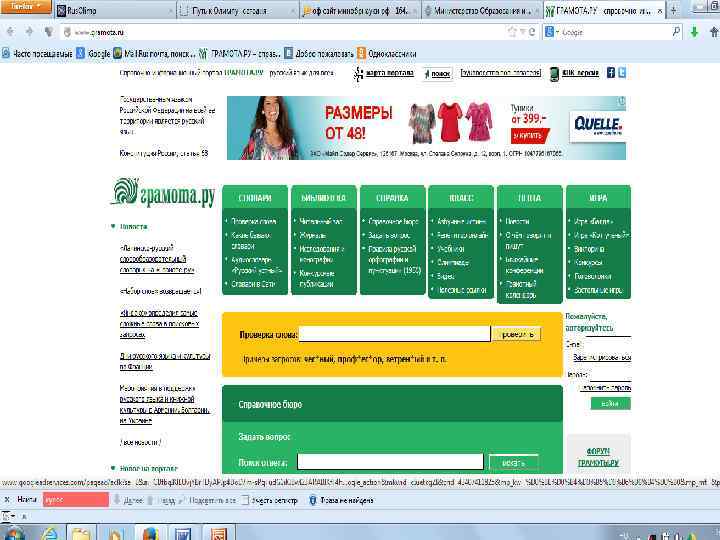The image size is (720, 540).
Task: Open Новости link under ЛЕНТА
Action: click(x=518, y=221)
